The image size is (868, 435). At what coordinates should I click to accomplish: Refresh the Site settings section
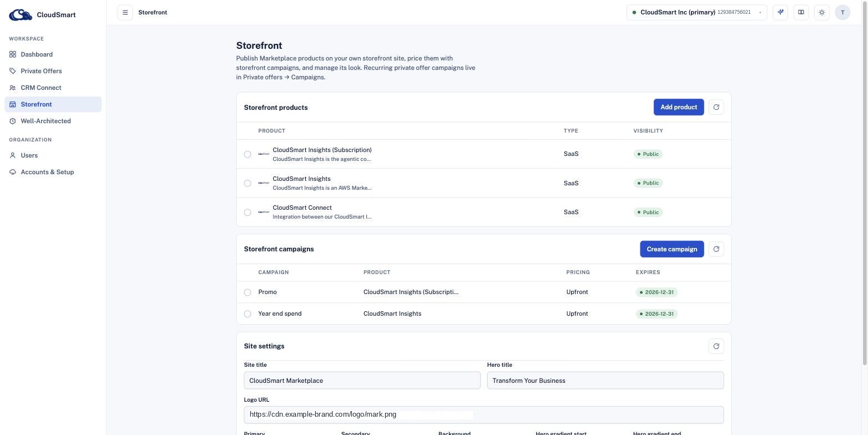click(x=716, y=346)
